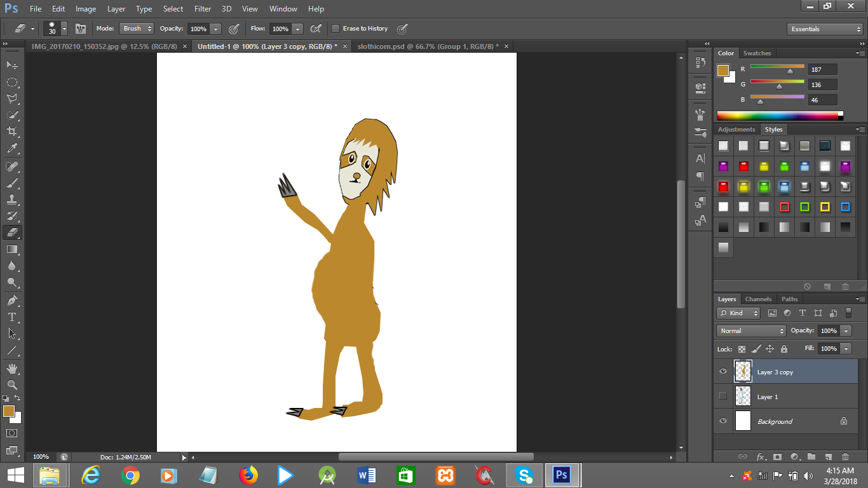Add layer mask in Layers panel
The width and height of the screenshot is (868, 488).
click(777, 457)
